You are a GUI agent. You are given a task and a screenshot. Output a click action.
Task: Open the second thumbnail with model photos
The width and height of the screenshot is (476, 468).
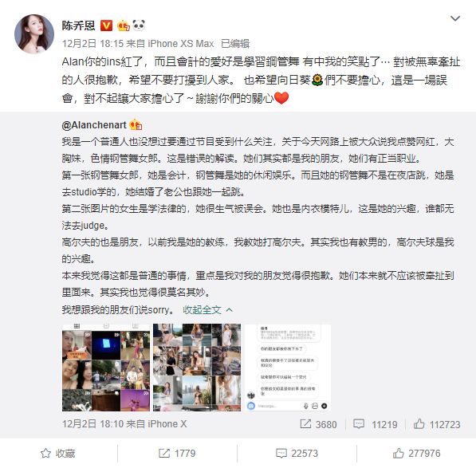pyautogui.click(x=197, y=368)
